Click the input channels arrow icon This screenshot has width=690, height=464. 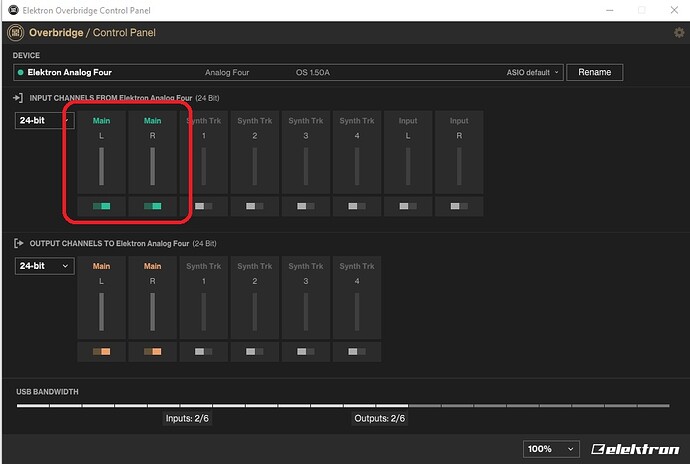tap(18, 98)
